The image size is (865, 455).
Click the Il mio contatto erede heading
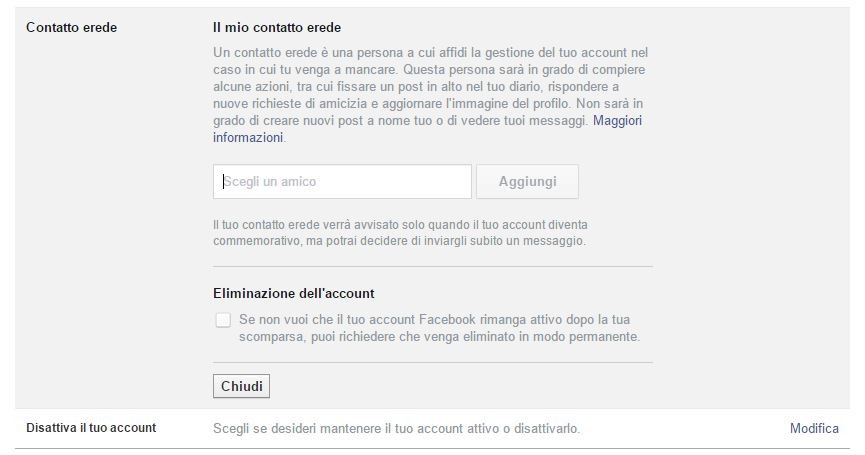click(x=277, y=28)
